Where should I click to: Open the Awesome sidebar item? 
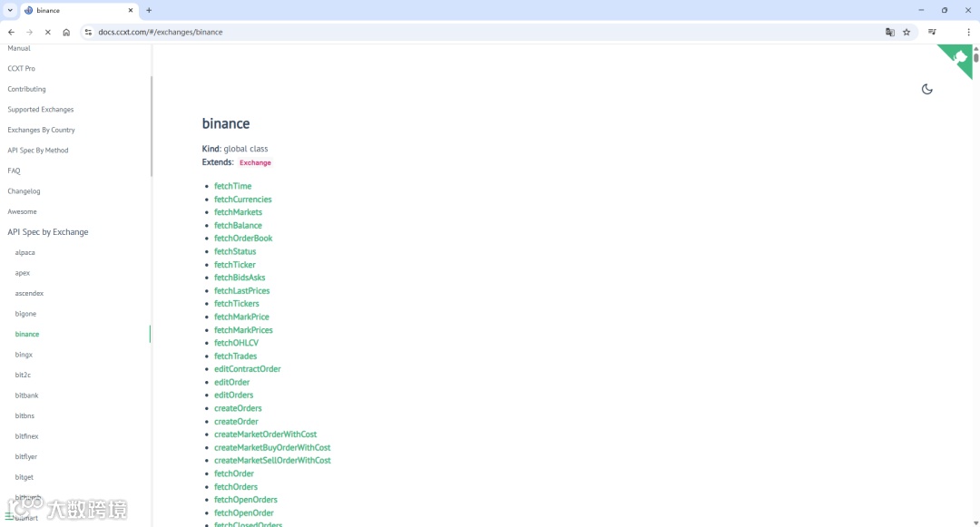[22, 211]
